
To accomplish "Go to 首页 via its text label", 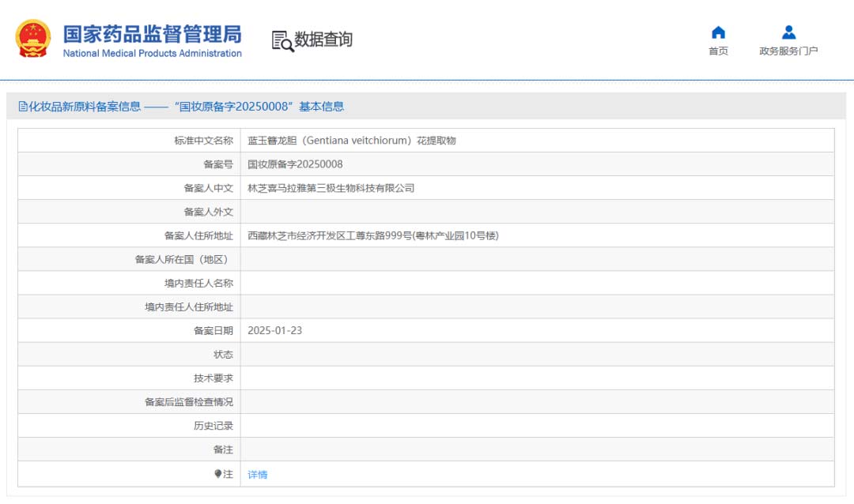I will click(718, 51).
